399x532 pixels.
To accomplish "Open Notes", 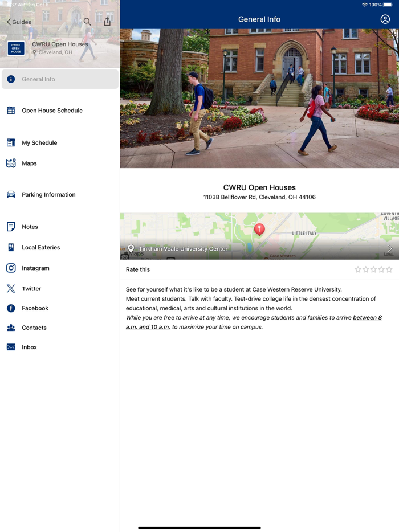I will (60, 227).
